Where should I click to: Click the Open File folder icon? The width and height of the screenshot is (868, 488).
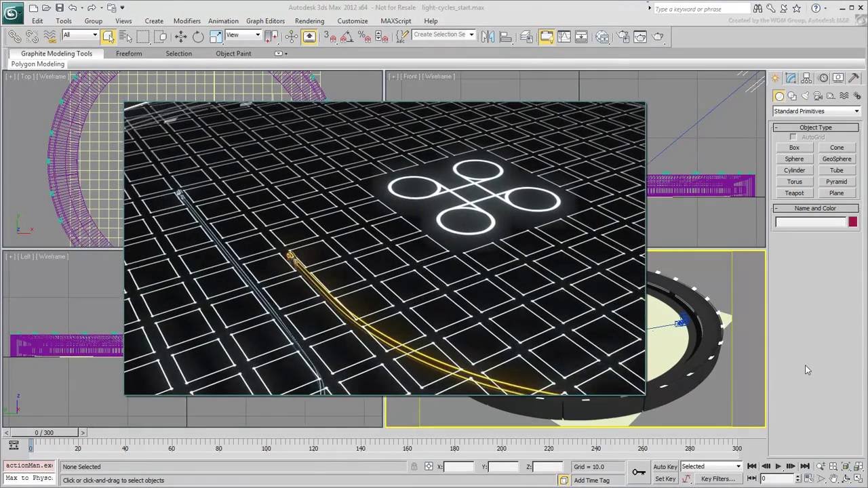46,8
